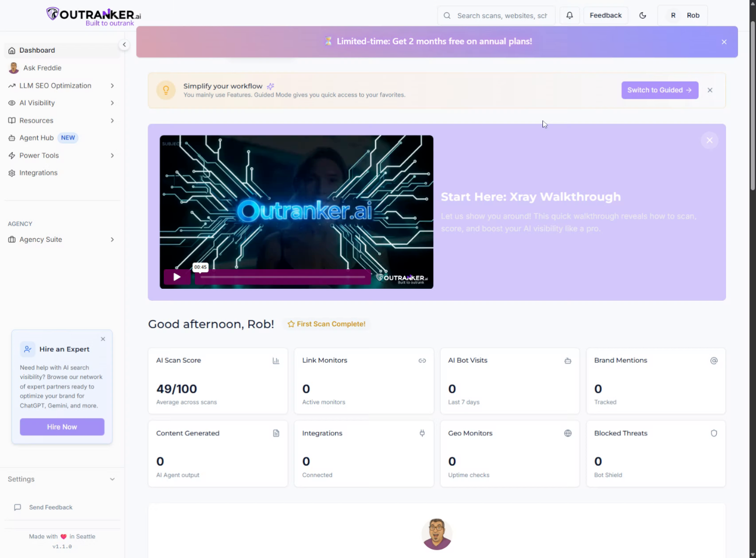Image resolution: width=756 pixels, height=558 pixels.
Task: Click the lightbulb icon in the workflow notice
Action: [166, 90]
